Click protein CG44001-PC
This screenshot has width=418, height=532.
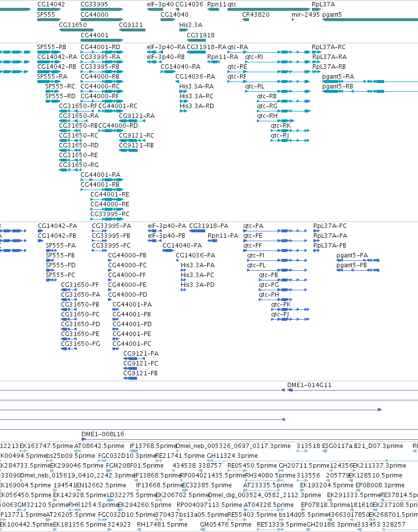point(115,349)
